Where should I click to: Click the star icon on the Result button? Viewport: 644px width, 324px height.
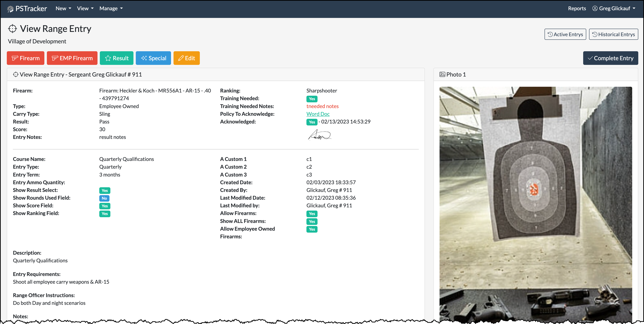108,58
